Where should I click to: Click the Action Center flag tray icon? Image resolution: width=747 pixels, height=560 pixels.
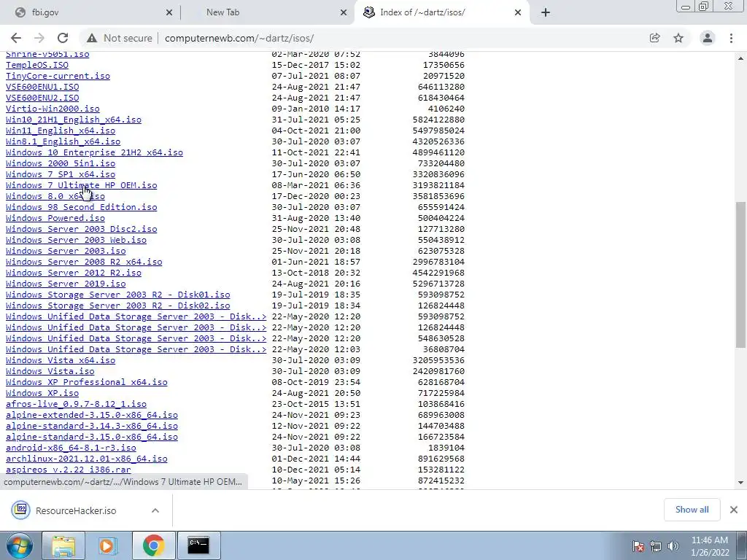[638, 546]
